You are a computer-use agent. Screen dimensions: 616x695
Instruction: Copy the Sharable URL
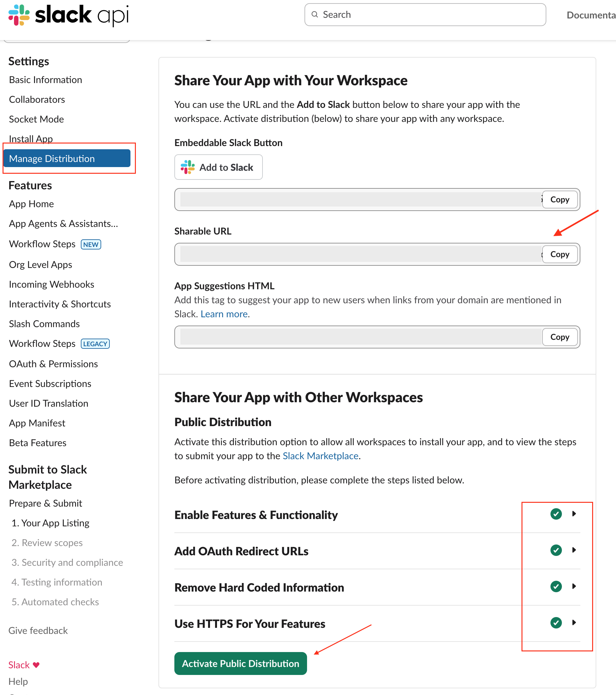[x=559, y=254]
